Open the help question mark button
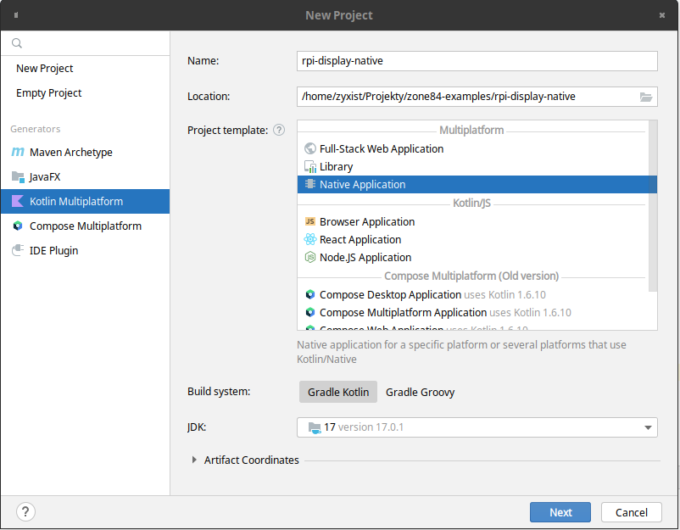Image resolution: width=680 pixels, height=530 pixels. tap(26, 511)
